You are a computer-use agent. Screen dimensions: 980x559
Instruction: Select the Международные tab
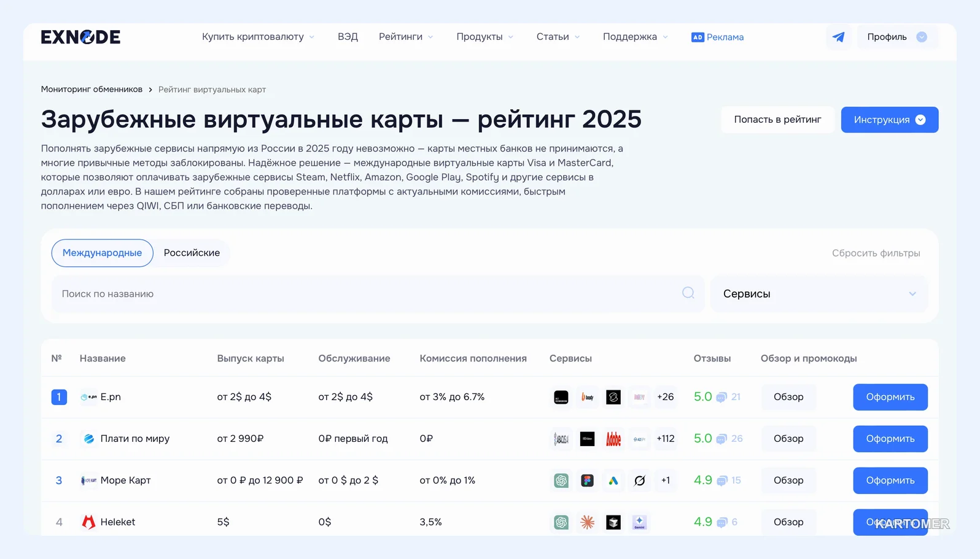(102, 253)
